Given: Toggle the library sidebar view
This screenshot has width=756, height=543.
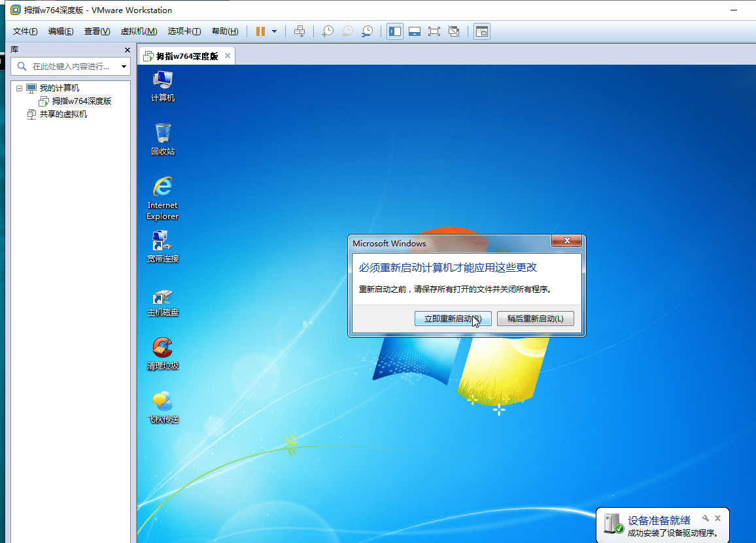Looking at the screenshot, I should tap(395, 31).
